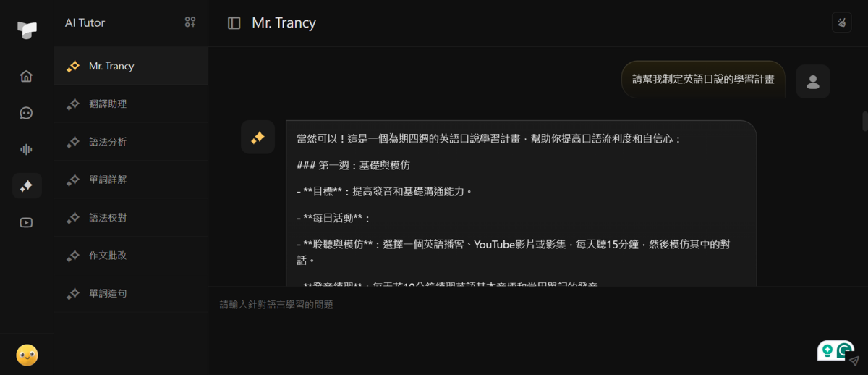Click the AI Tutor panel title

85,22
